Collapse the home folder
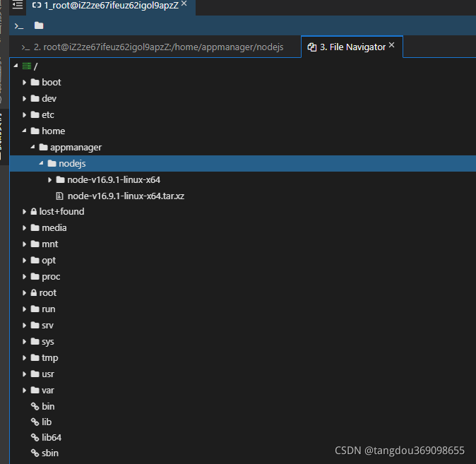 click(x=24, y=131)
